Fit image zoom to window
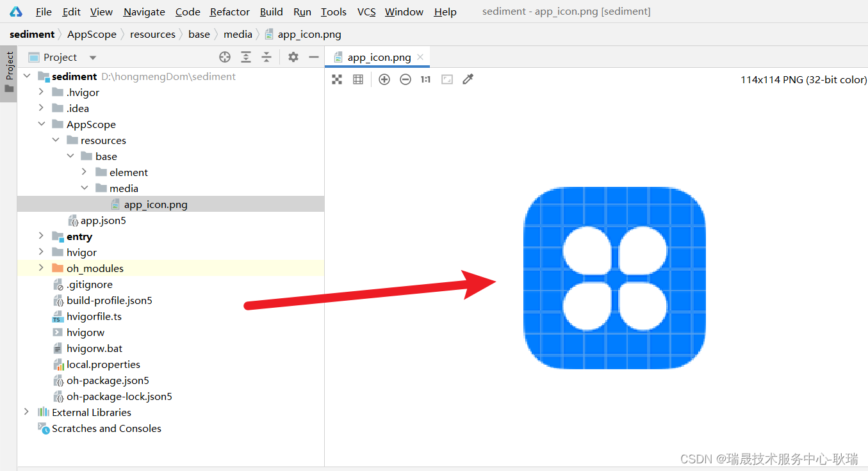This screenshot has width=868, height=471. click(x=447, y=79)
